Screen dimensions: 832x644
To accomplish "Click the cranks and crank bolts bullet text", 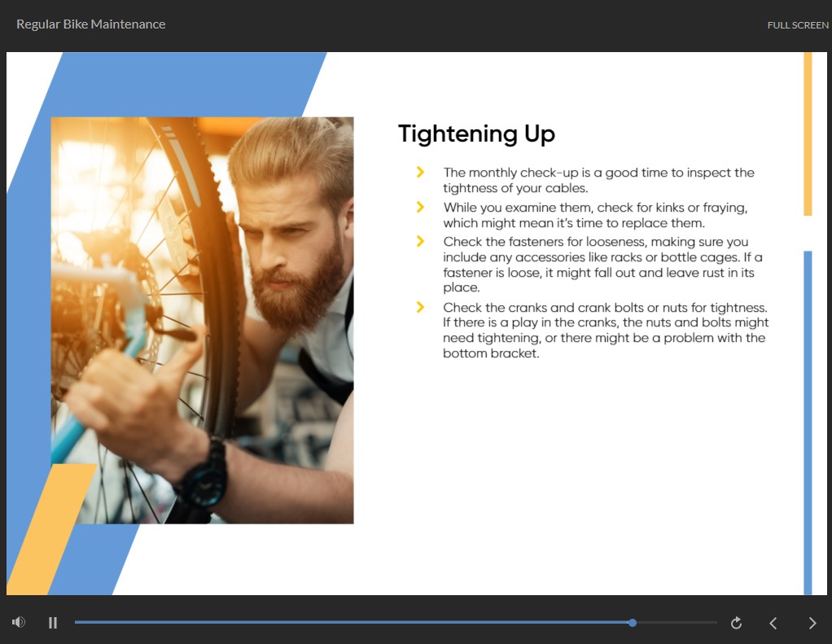I will 606,331.
